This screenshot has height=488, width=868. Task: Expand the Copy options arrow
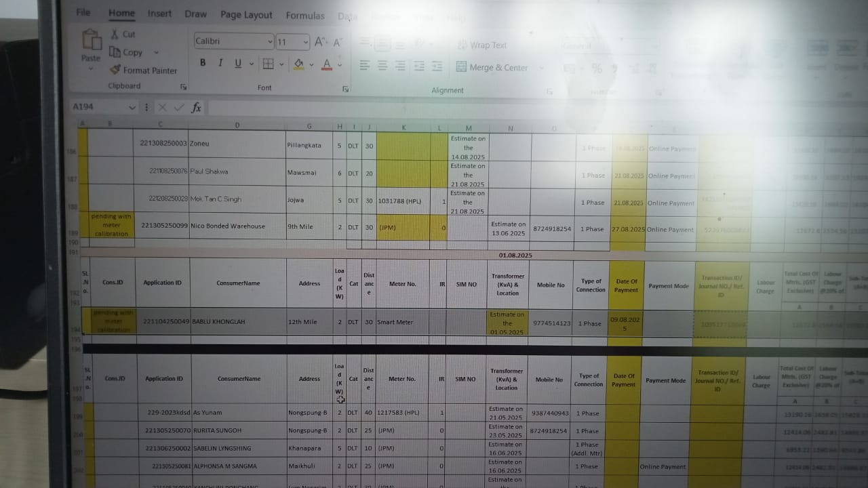tap(155, 52)
